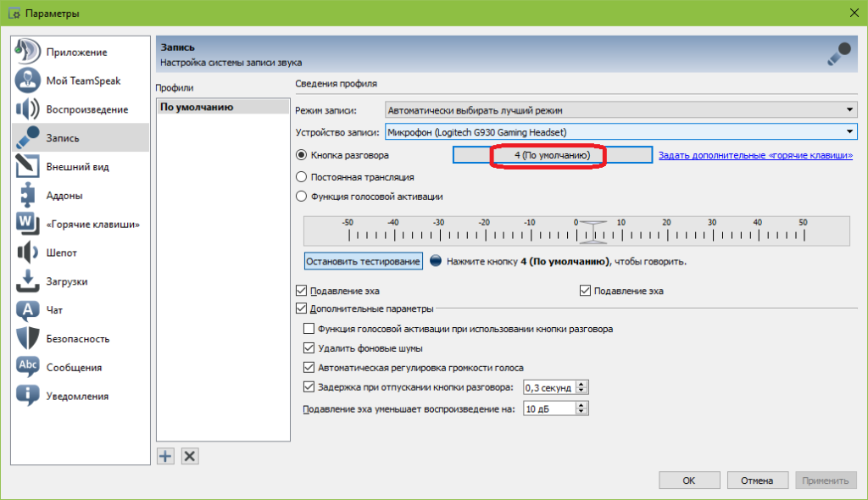Open Воспроизведение speaker icon
Screen dimensions: 868x500
tap(28, 109)
